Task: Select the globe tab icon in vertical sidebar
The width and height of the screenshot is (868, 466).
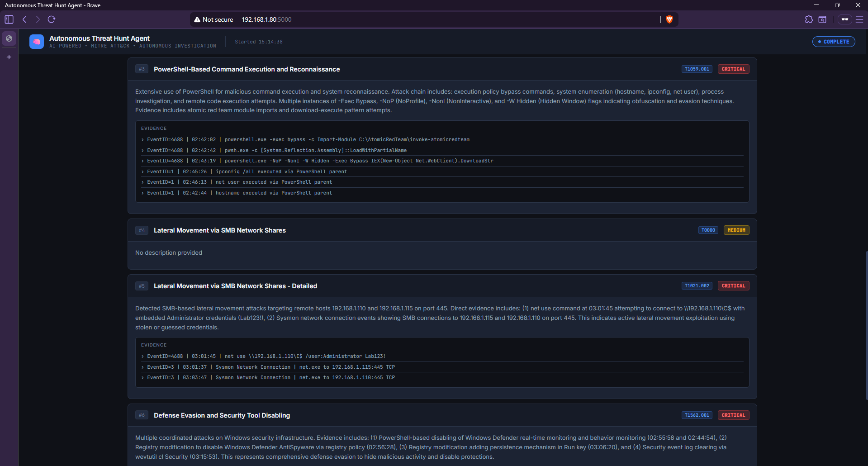Action: click(9, 38)
